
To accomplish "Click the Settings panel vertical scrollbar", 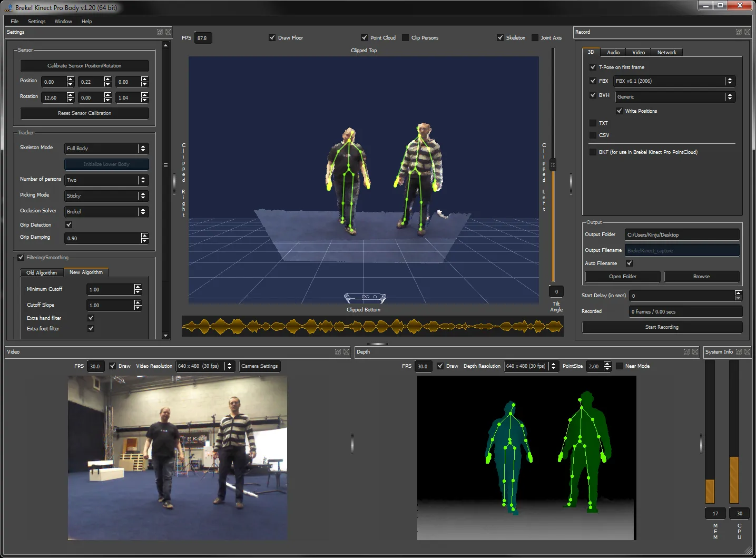I will pyautogui.click(x=166, y=190).
